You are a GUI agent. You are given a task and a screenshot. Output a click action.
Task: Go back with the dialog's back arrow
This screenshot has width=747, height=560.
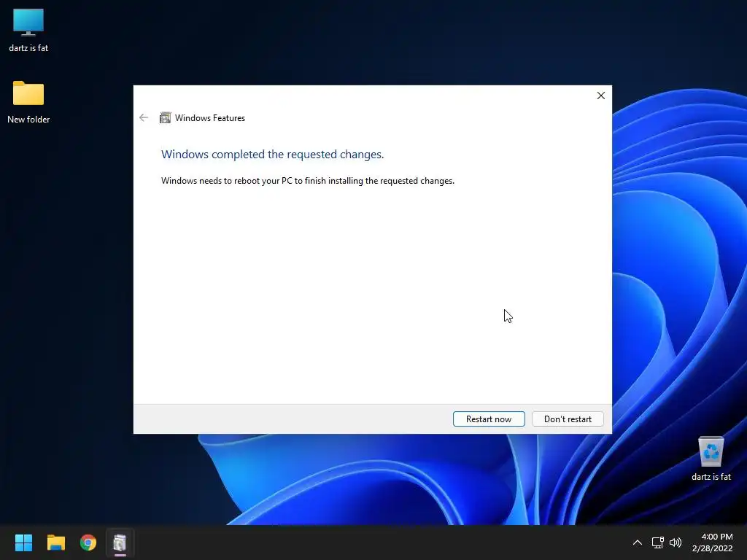(144, 117)
